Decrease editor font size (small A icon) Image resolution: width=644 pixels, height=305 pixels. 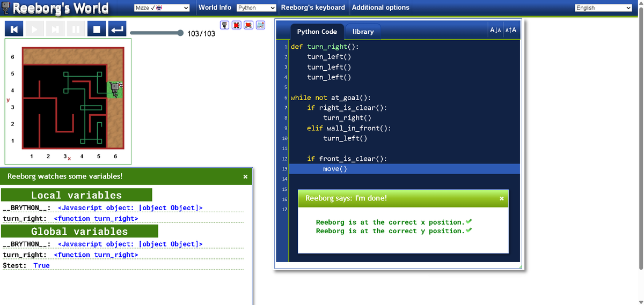tap(495, 30)
